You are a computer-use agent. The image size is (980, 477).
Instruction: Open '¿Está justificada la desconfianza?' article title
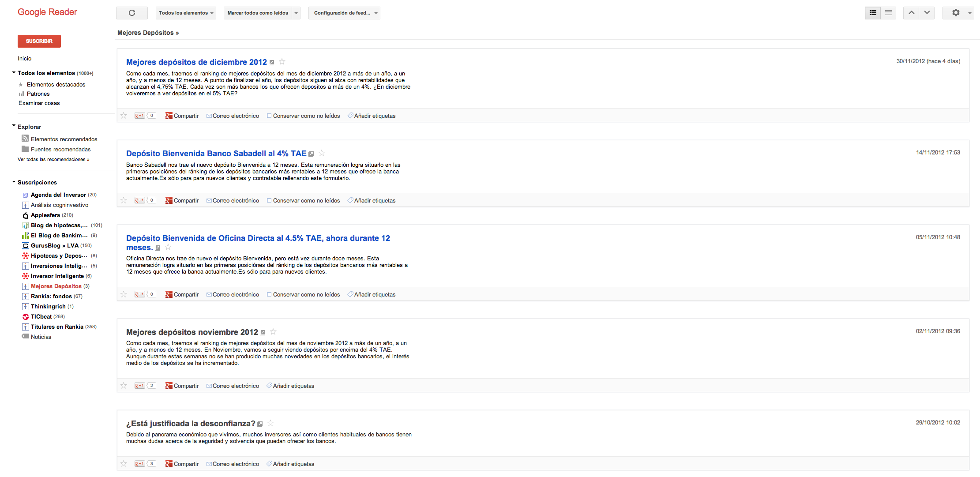click(191, 424)
